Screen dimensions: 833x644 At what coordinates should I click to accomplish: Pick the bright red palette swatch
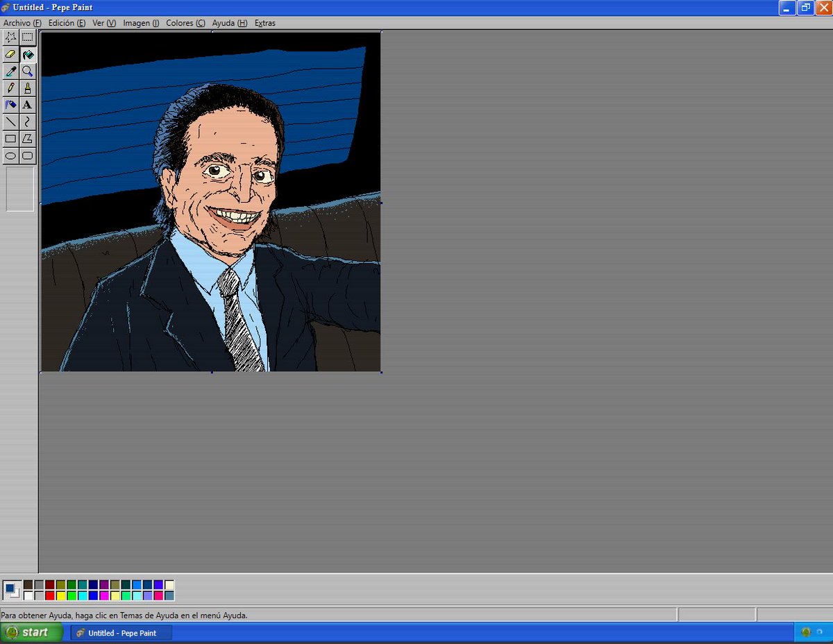(x=50, y=595)
